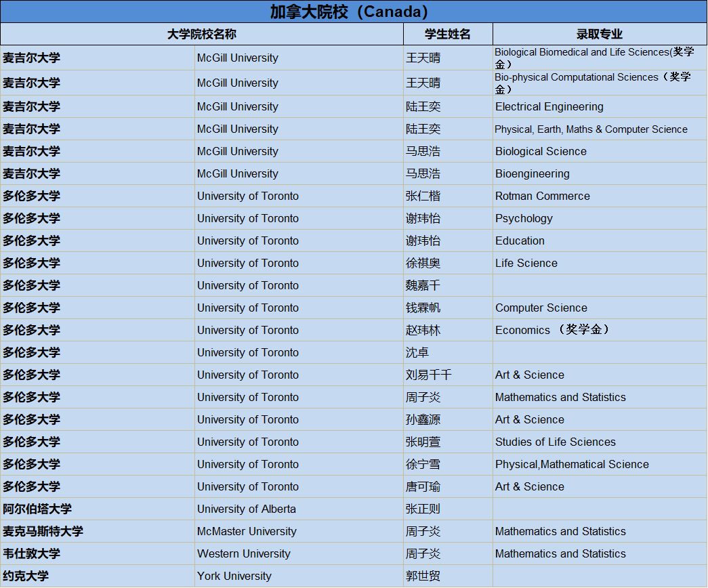Viewport: 708px width, 588px height.
Task: Select the Rotman Commerce cell
Action: tap(600, 196)
